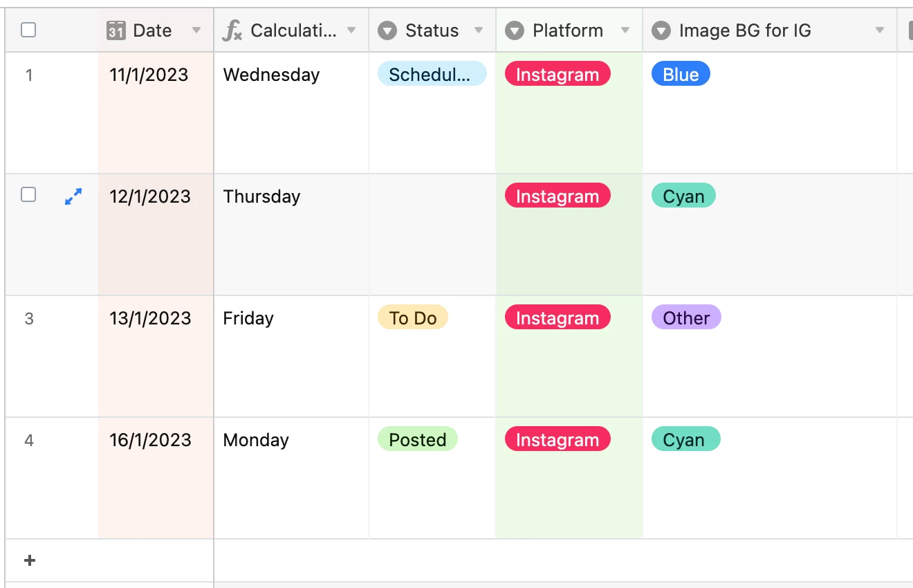Expand row 2 with the blue arrows icon

point(73,196)
